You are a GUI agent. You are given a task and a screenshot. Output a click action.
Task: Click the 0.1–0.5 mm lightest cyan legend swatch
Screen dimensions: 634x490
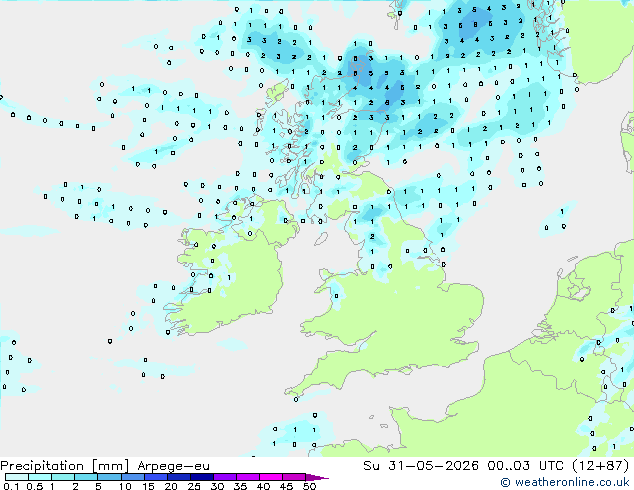click(x=17, y=477)
